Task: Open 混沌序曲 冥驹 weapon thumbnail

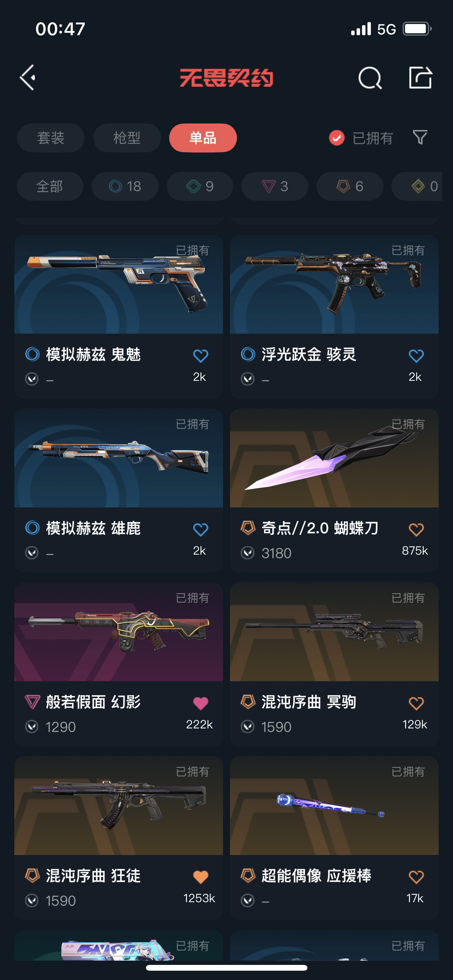Action: pyautogui.click(x=334, y=632)
